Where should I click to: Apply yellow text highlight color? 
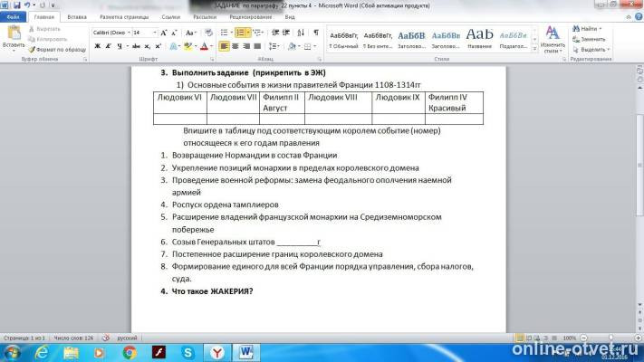click(188, 46)
